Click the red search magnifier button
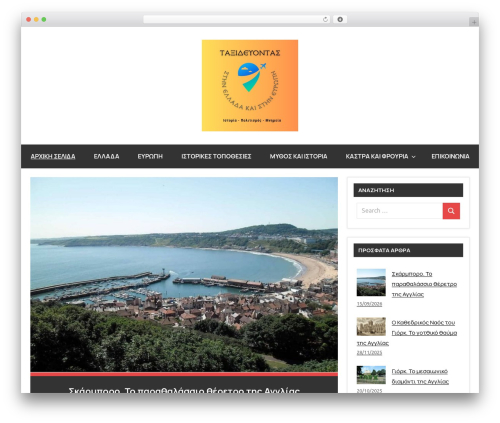Viewport: 500px width, 423px height. point(451,211)
